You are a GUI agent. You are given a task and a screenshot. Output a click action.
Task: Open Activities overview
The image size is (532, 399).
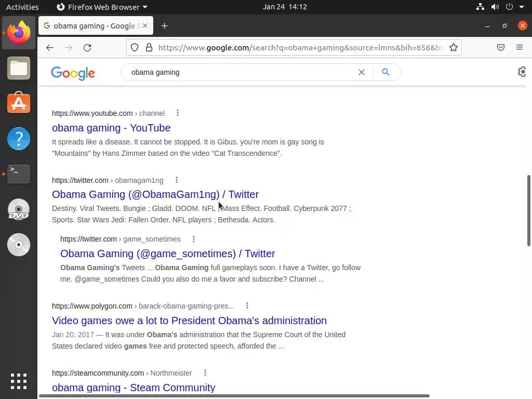click(22, 7)
